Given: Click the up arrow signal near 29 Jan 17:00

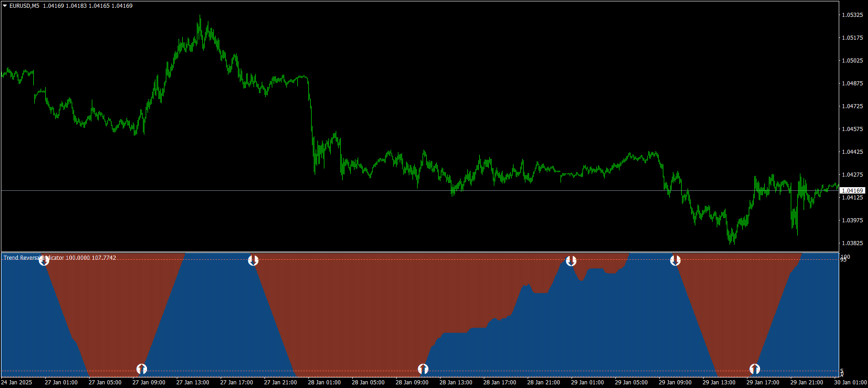Looking at the screenshot, I should point(755,368).
